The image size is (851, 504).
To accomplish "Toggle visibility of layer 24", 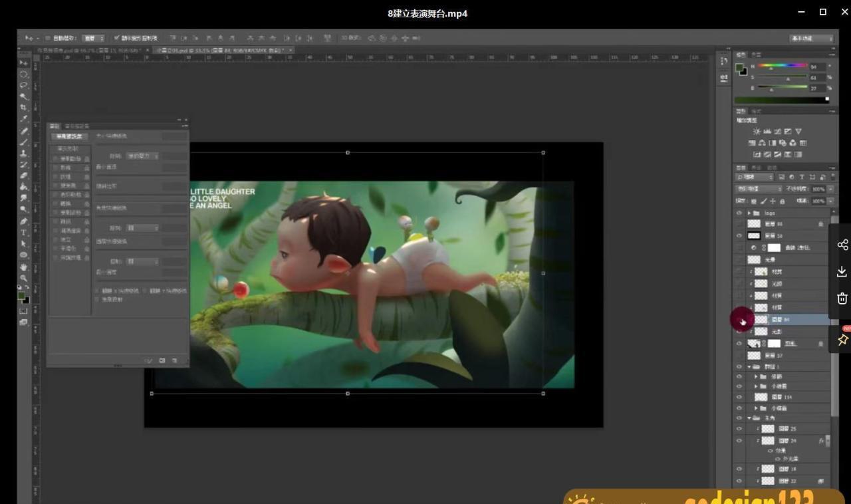I will [x=739, y=441].
